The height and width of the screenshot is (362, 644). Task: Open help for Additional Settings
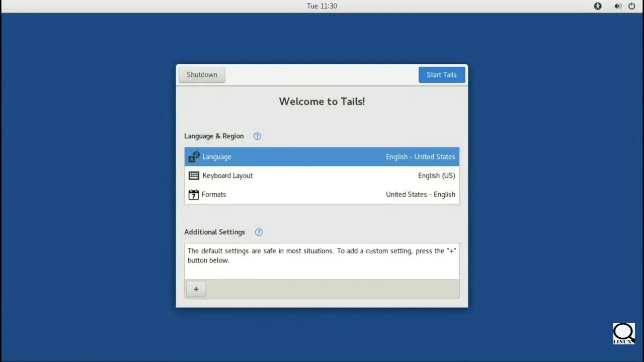tap(259, 232)
